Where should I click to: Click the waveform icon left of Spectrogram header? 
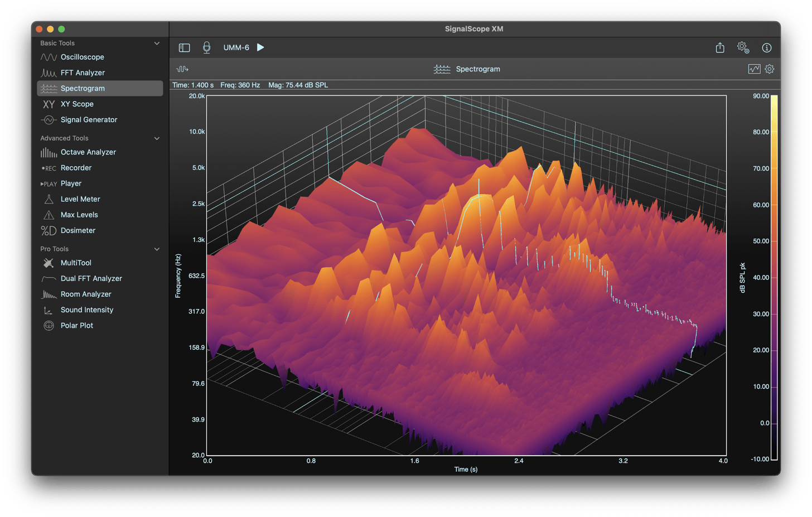[182, 69]
